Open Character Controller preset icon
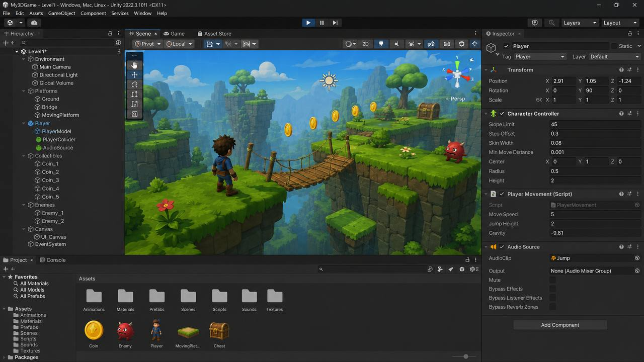Image resolution: width=644 pixels, height=362 pixels. 629,114
